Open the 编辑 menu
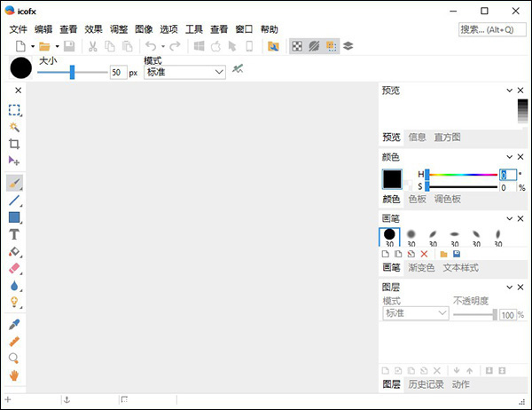Viewport: 532px width, 410px height. coord(43,29)
